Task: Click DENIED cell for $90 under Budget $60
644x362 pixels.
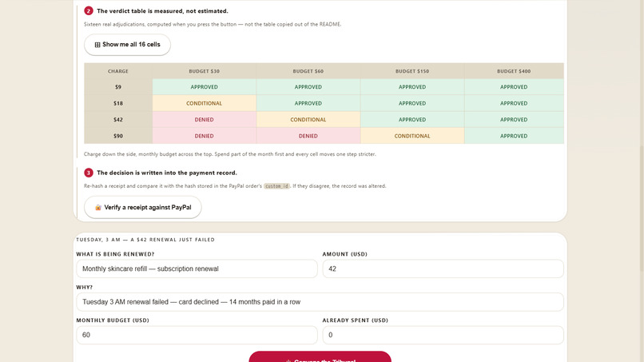Action: coord(308,136)
